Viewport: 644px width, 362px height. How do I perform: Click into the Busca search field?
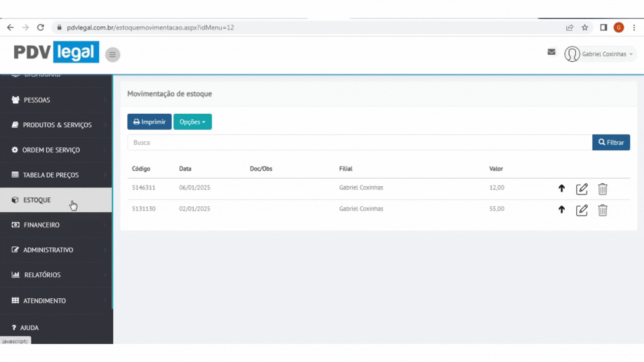click(x=359, y=143)
